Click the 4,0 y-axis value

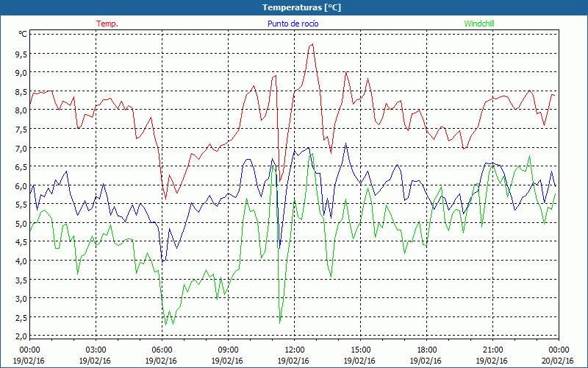coord(21,261)
